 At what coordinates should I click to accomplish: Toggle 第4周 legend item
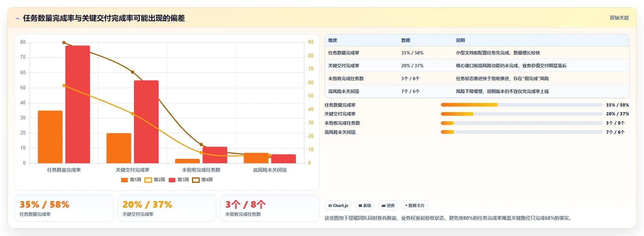(x=202, y=180)
